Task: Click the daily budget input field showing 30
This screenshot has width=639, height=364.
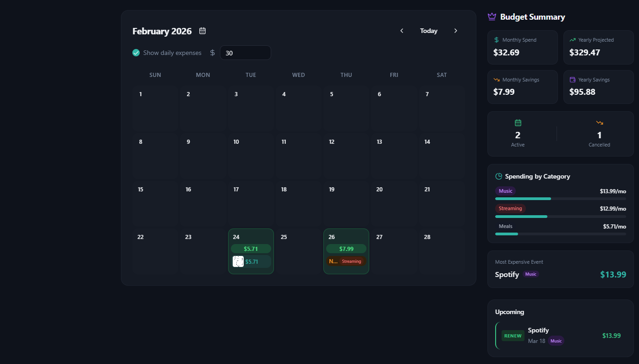Action: [245, 53]
